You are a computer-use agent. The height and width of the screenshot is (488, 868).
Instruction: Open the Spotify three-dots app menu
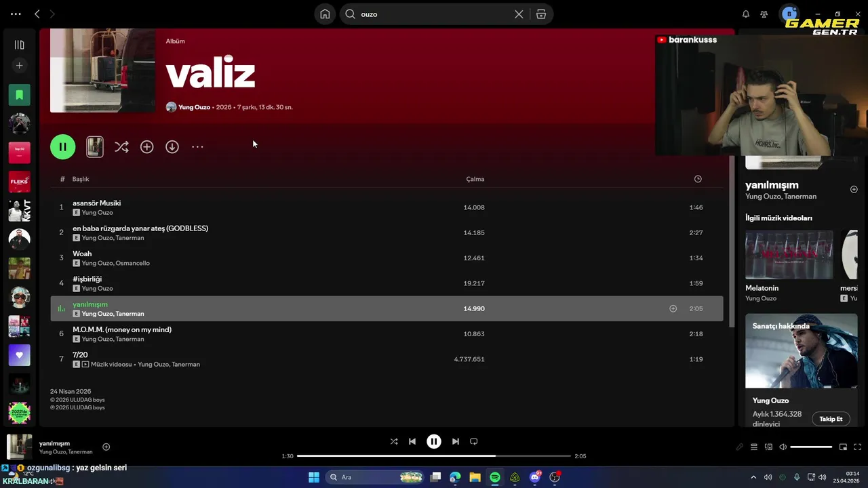[16, 14]
